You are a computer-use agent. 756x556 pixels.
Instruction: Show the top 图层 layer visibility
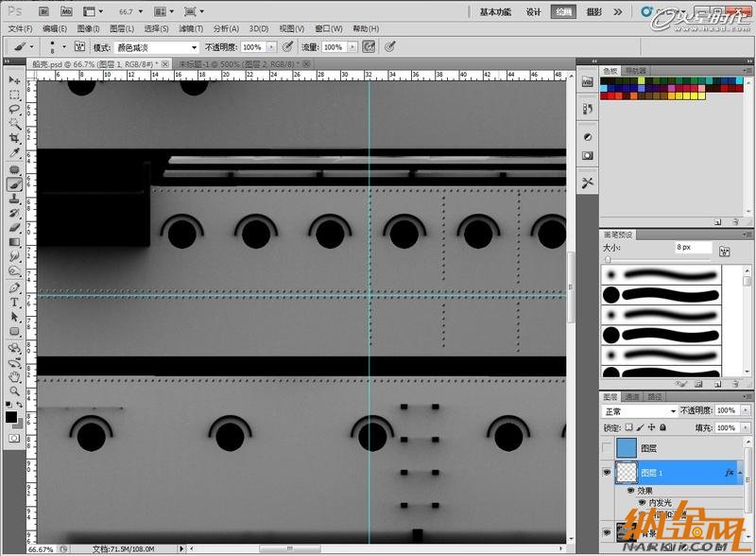(607, 448)
